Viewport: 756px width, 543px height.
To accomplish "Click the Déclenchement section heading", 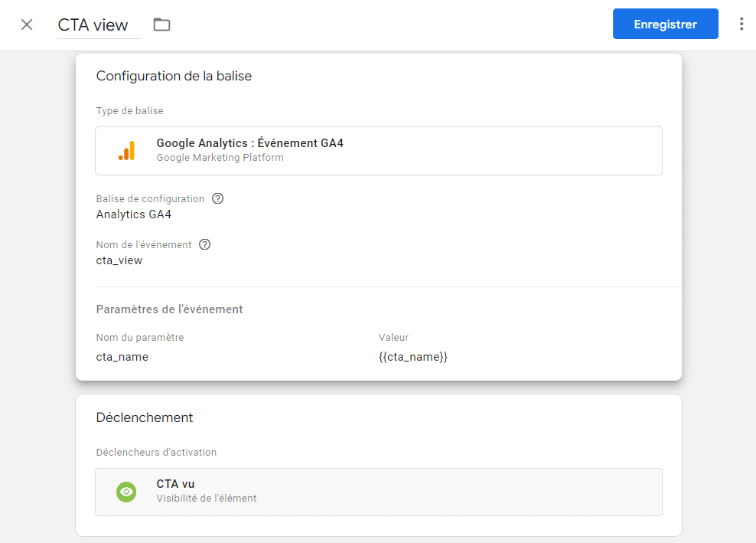I will coord(144,417).
